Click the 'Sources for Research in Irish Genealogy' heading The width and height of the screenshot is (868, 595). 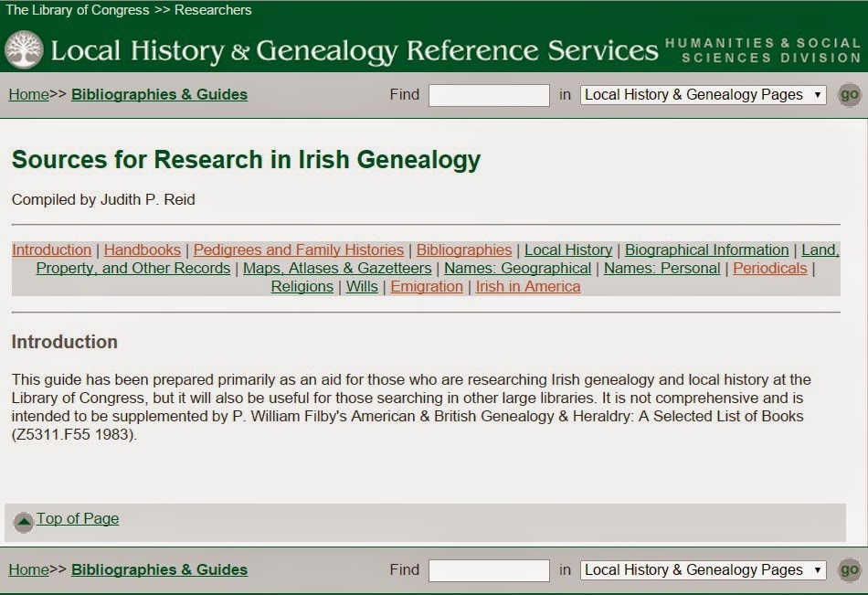coord(247,160)
